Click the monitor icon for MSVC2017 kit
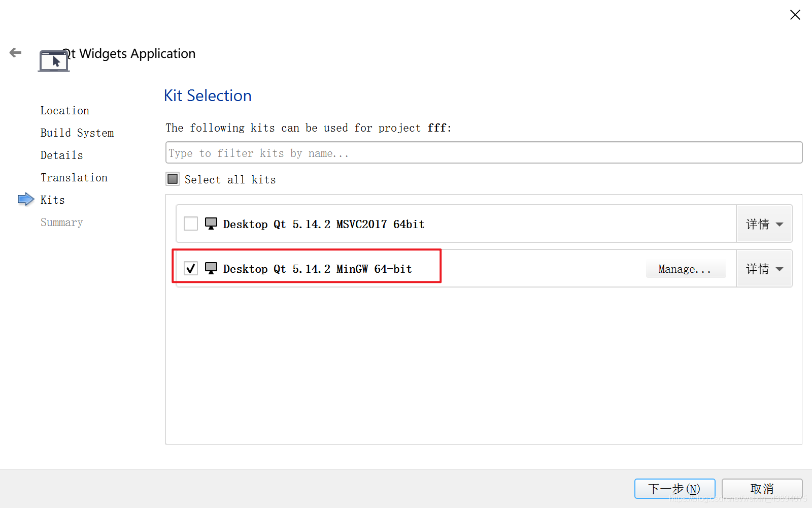The width and height of the screenshot is (812, 508). (x=211, y=224)
